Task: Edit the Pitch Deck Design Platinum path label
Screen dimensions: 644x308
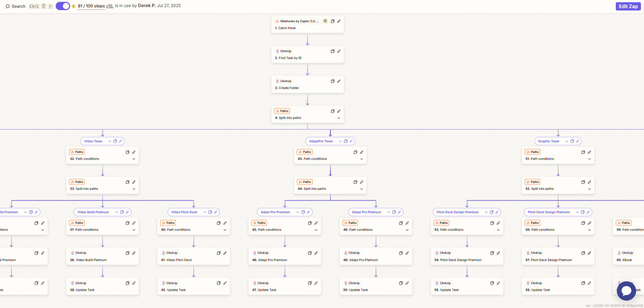Action: tap(588, 212)
